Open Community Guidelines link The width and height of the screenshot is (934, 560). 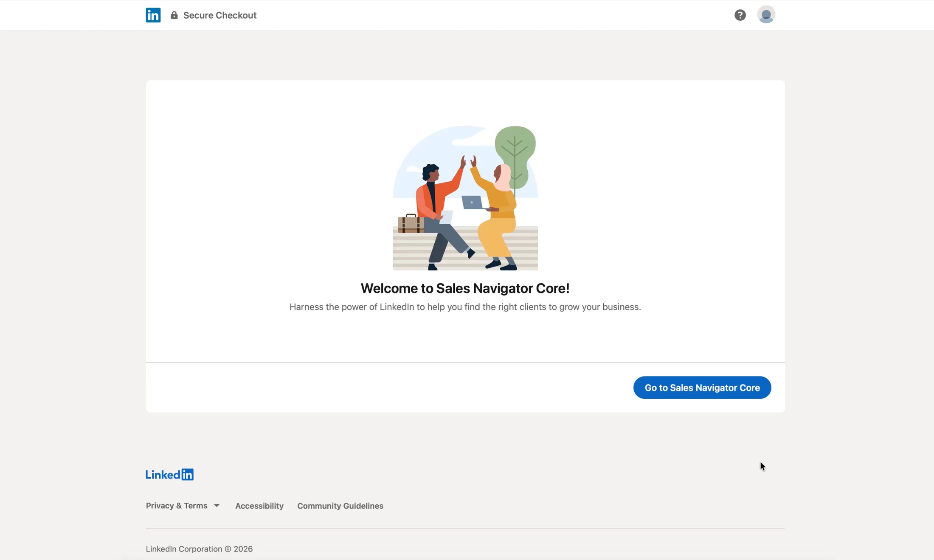point(340,506)
